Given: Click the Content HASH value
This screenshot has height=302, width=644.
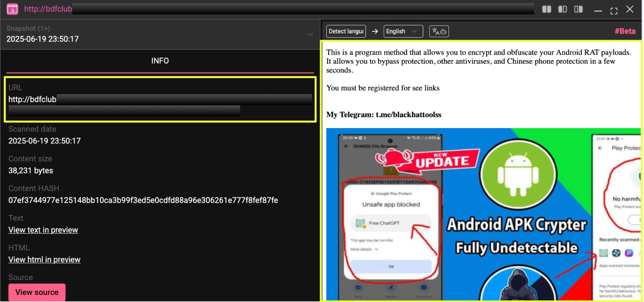Looking at the screenshot, I should pos(143,200).
